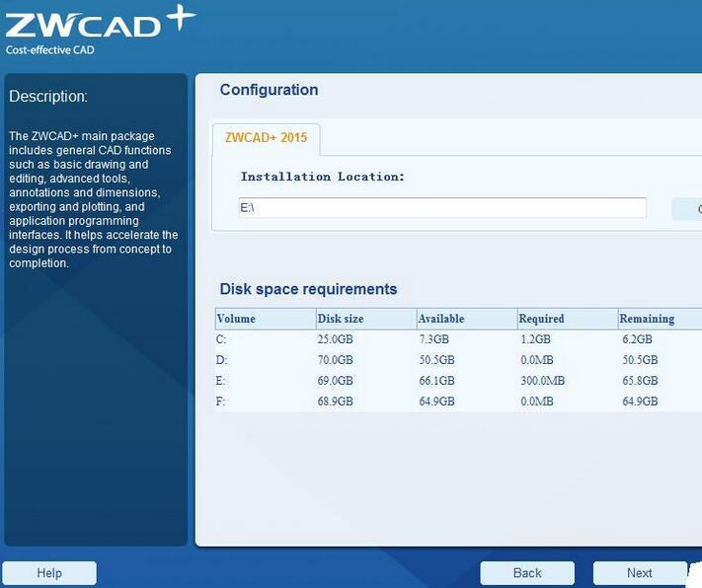This screenshot has height=588, width=702.
Task: Click the Installation Location label
Action: point(322,177)
